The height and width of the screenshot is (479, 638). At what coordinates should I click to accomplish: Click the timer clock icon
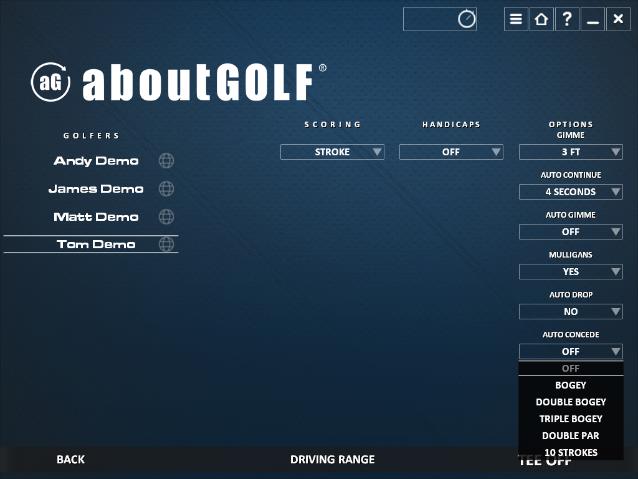tap(466, 19)
